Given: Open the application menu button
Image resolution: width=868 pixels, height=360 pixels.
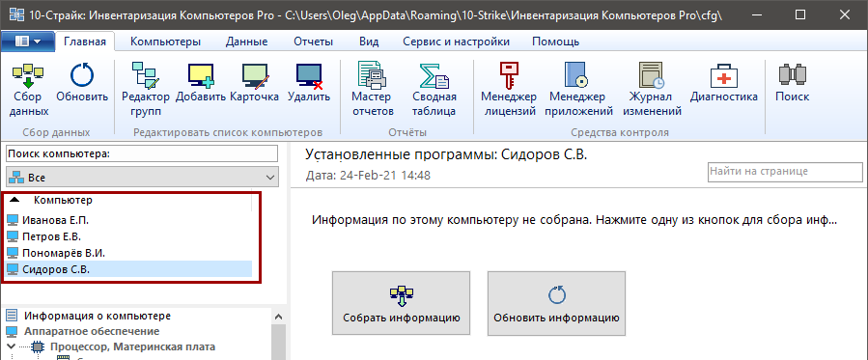Looking at the screenshot, I should click(x=28, y=41).
